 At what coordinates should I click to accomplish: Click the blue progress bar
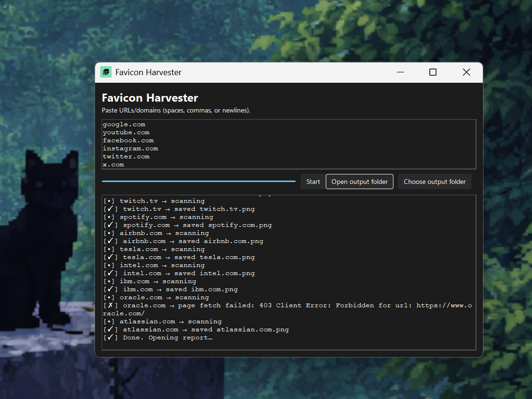pyautogui.click(x=199, y=181)
